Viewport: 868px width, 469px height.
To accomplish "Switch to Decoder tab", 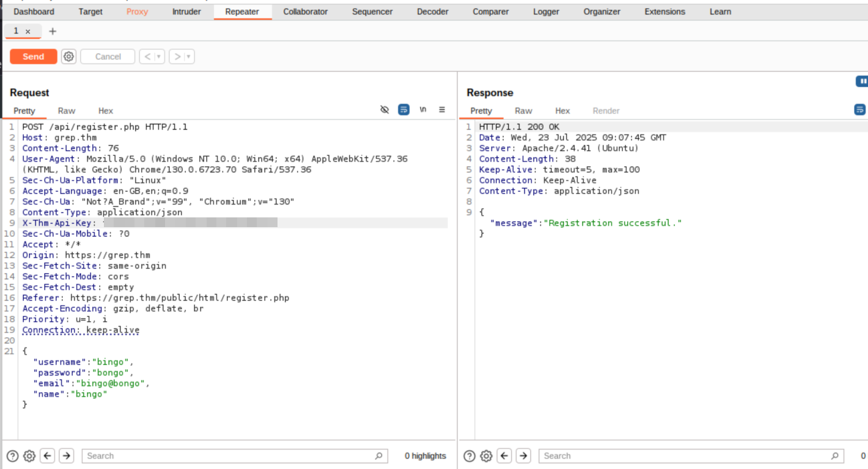I will 433,12.
